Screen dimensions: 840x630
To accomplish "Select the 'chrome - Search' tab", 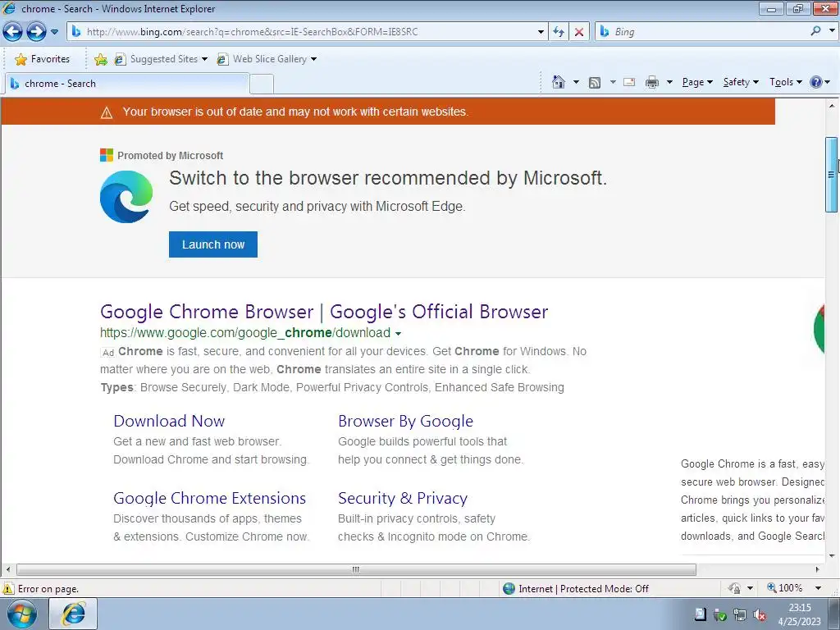I will pyautogui.click(x=127, y=84).
